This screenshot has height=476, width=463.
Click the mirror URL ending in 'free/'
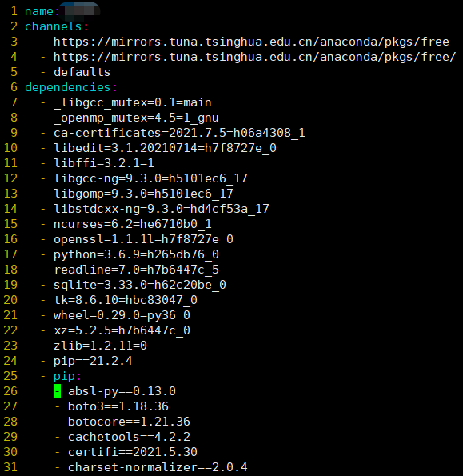255,57
